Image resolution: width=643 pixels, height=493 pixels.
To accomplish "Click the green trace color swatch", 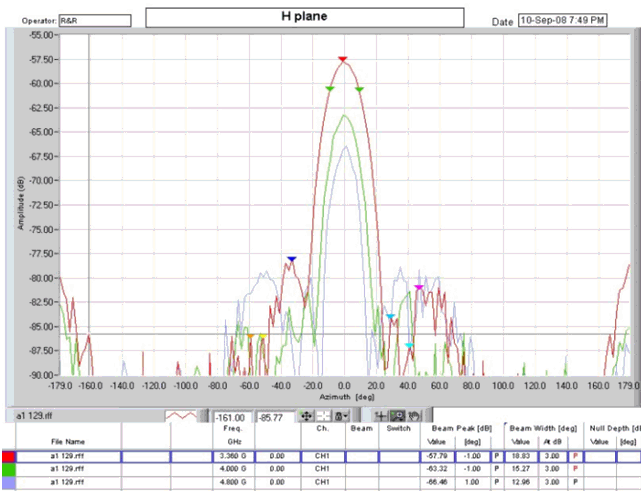I will [x=9, y=469].
